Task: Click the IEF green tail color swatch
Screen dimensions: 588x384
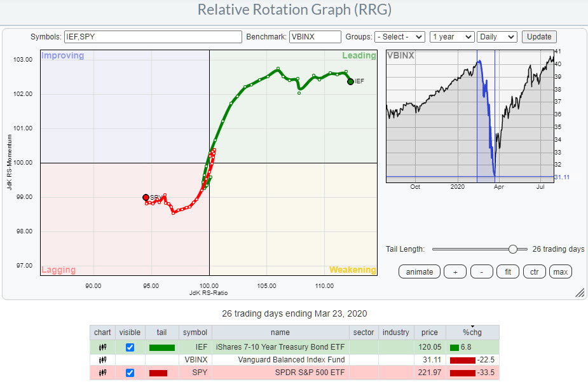Action: (x=161, y=348)
